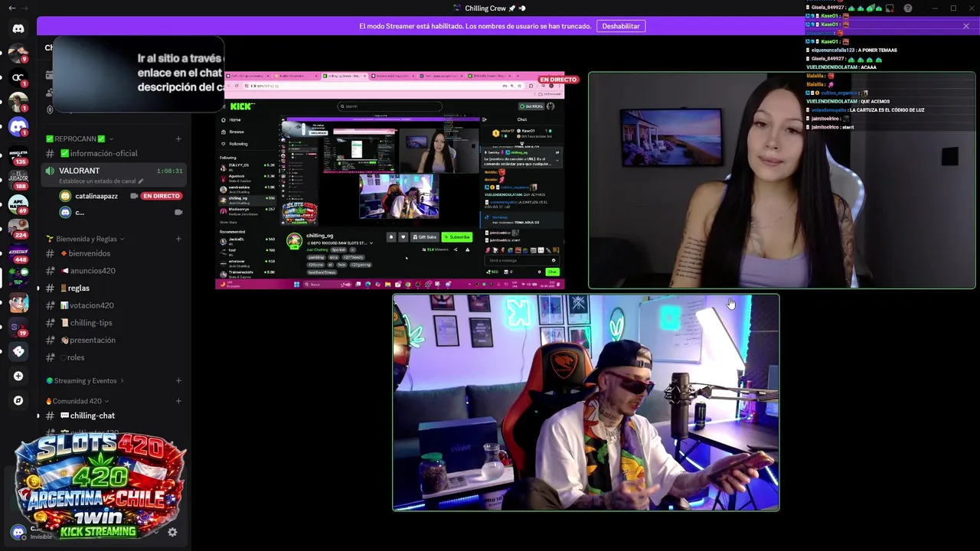The width and height of the screenshot is (980, 551).
Task: Focus the man's webcam video tile
Action: (x=586, y=403)
